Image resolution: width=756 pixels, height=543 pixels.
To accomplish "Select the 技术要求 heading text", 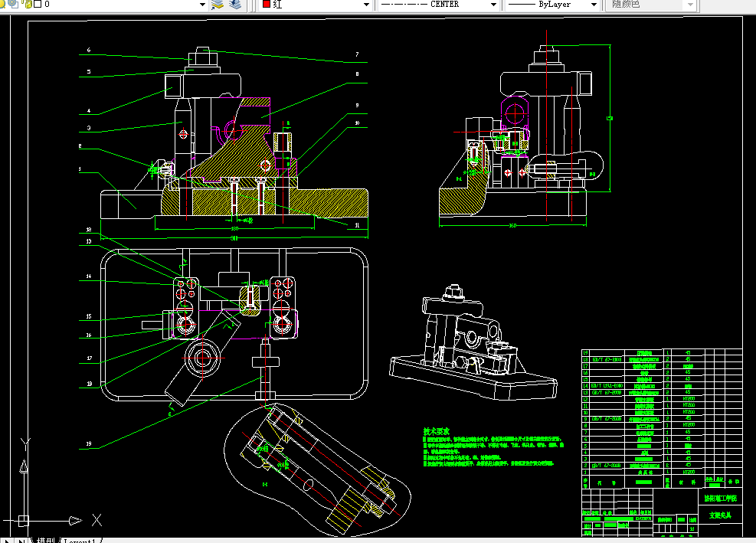I will [x=437, y=431].
